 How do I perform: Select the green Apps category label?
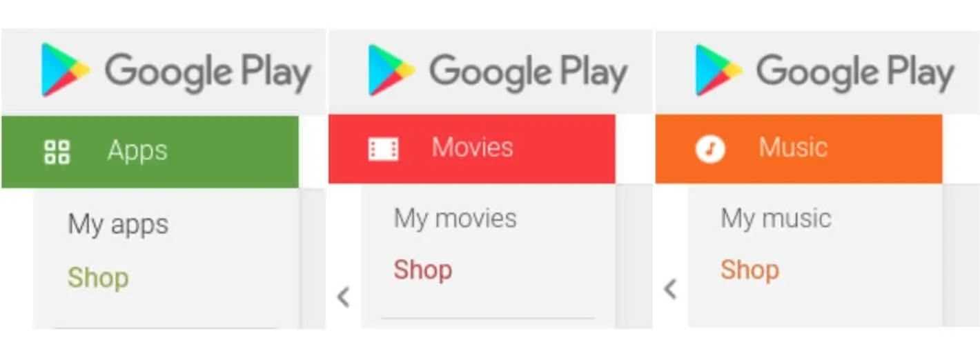tap(137, 151)
